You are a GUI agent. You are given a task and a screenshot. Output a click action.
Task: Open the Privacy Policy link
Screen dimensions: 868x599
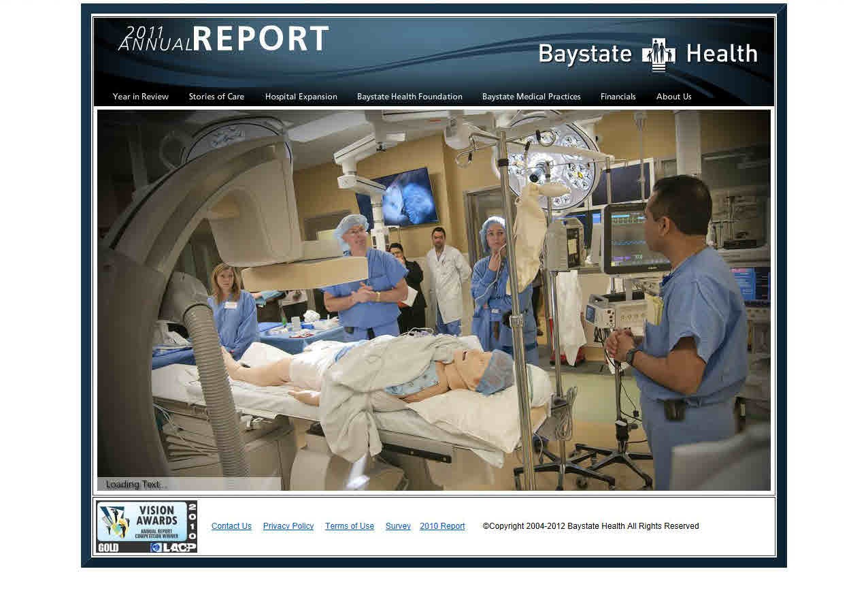(x=288, y=526)
